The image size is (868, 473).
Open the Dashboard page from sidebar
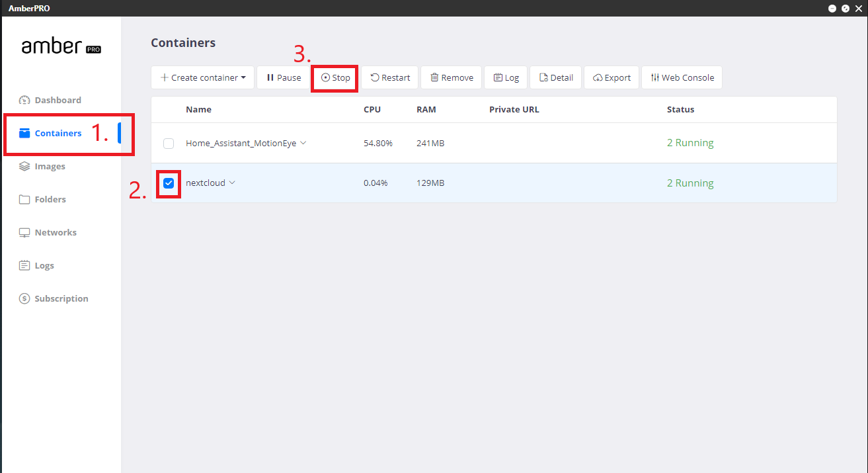click(x=50, y=101)
